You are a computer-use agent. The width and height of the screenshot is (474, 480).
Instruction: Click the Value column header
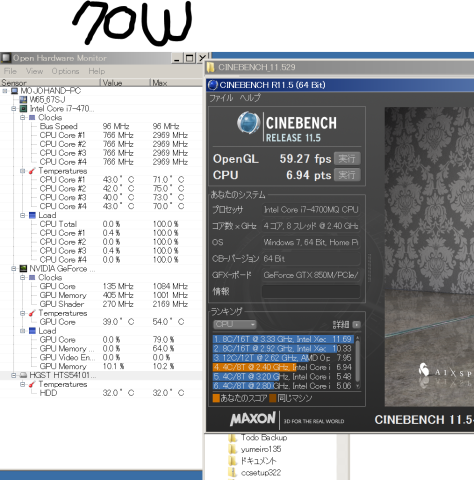(125, 83)
